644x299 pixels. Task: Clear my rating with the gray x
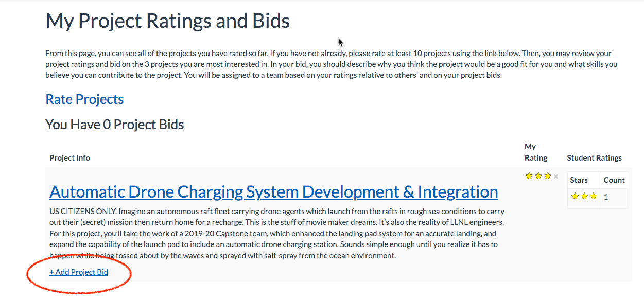click(556, 177)
